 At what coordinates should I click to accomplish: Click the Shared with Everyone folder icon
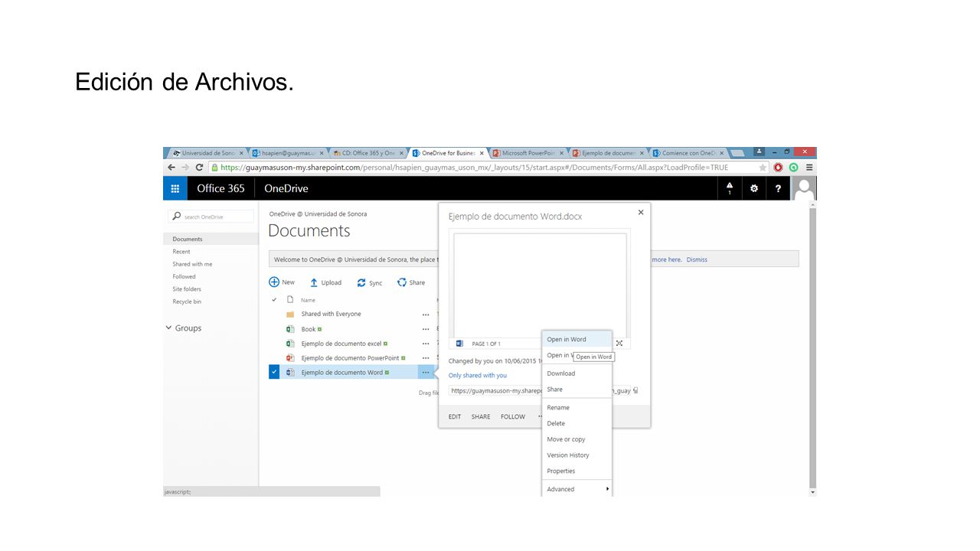290,315
